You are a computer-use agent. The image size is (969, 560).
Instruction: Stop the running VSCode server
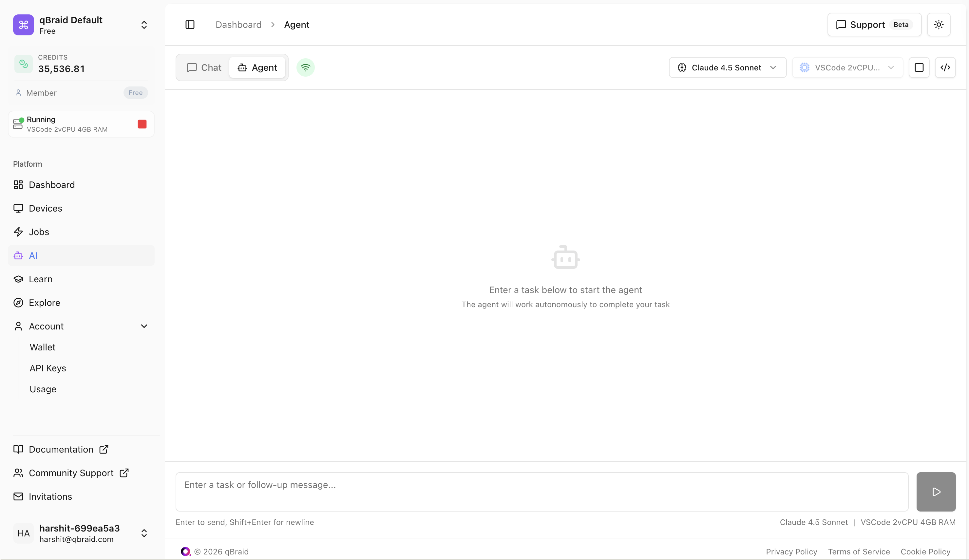pyautogui.click(x=142, y=124)
